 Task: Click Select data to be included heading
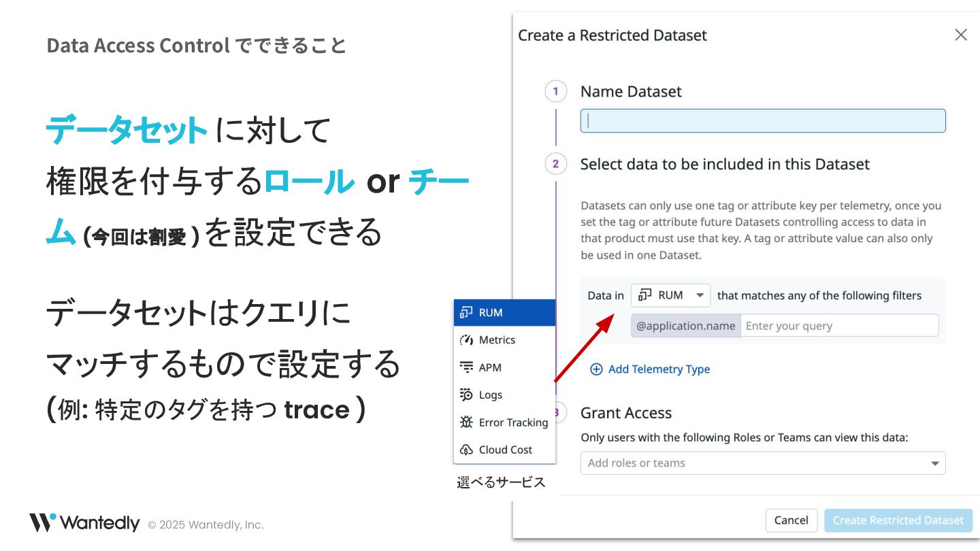coord(725,165)
